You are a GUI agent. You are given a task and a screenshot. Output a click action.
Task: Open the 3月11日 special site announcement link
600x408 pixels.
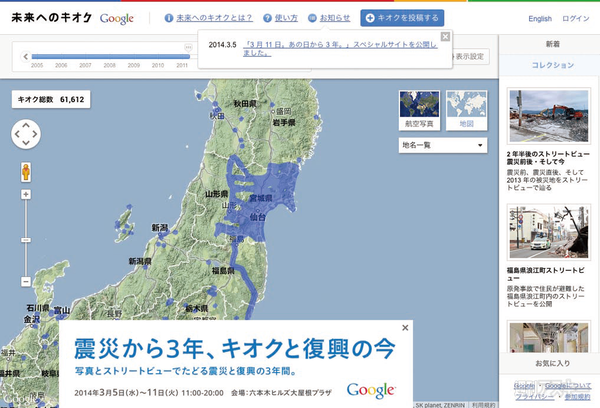coord(340,49)
